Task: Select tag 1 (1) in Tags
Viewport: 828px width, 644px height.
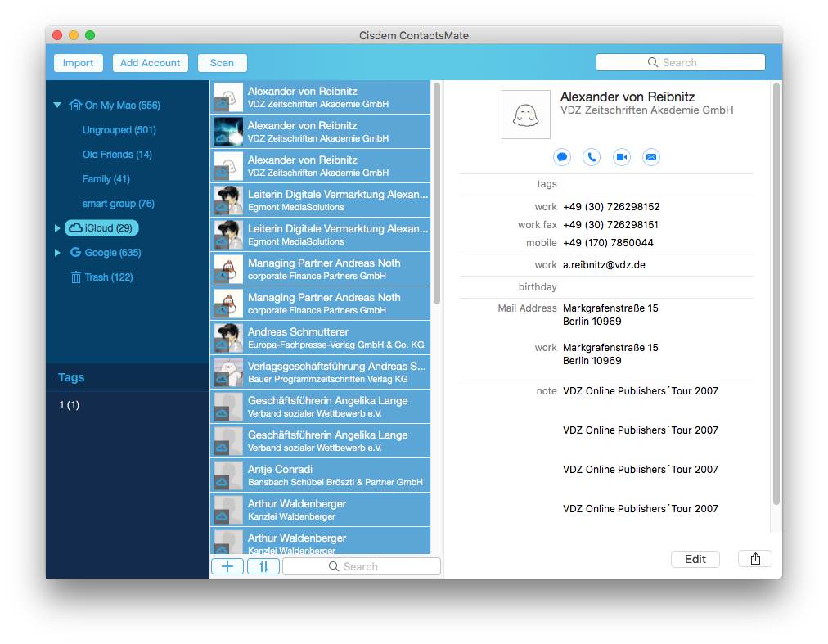Action: click(x=70, y=405)
